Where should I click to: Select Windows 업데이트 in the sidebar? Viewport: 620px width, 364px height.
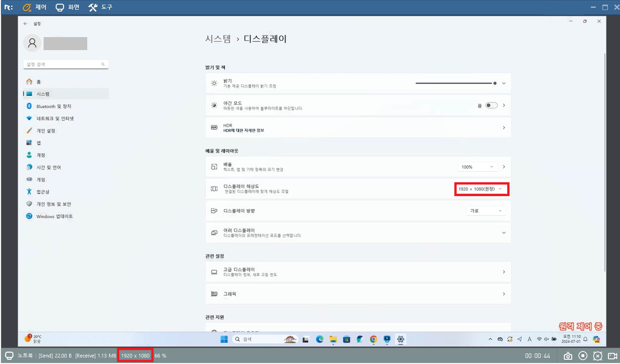[x=54, y=216]
